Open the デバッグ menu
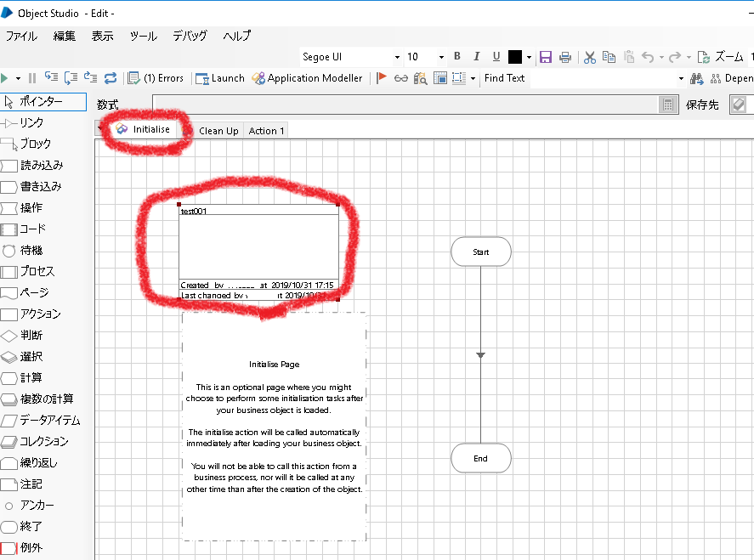The width and height of the screenshot is (754, 560). (190, 36)
